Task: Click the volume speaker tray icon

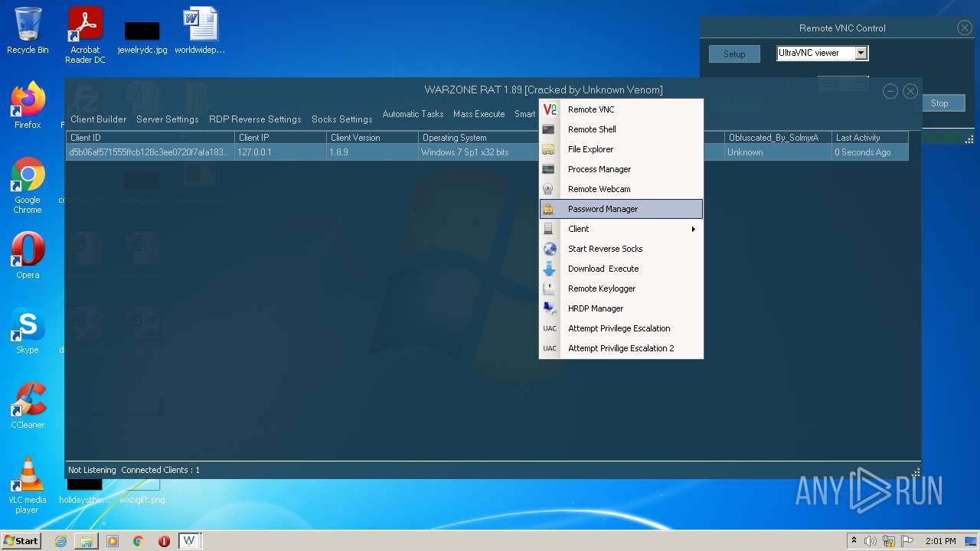Action: coord(871,541)
